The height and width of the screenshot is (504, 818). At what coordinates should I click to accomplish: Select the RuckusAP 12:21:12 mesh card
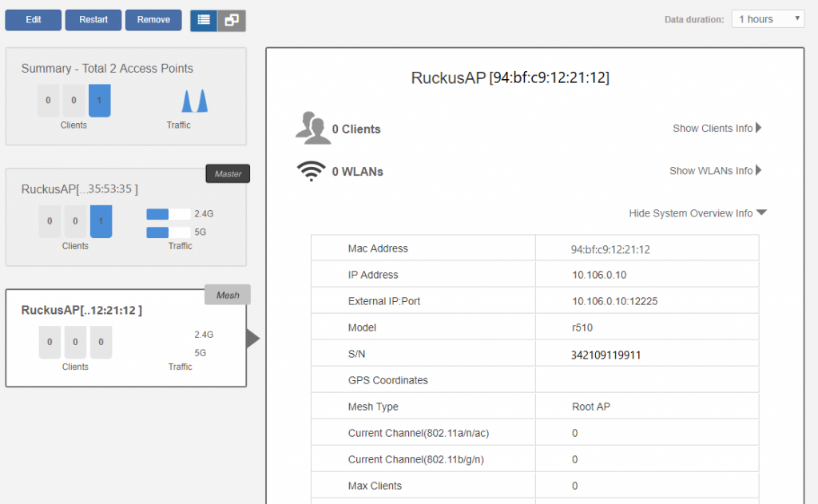tap(125, 339)
